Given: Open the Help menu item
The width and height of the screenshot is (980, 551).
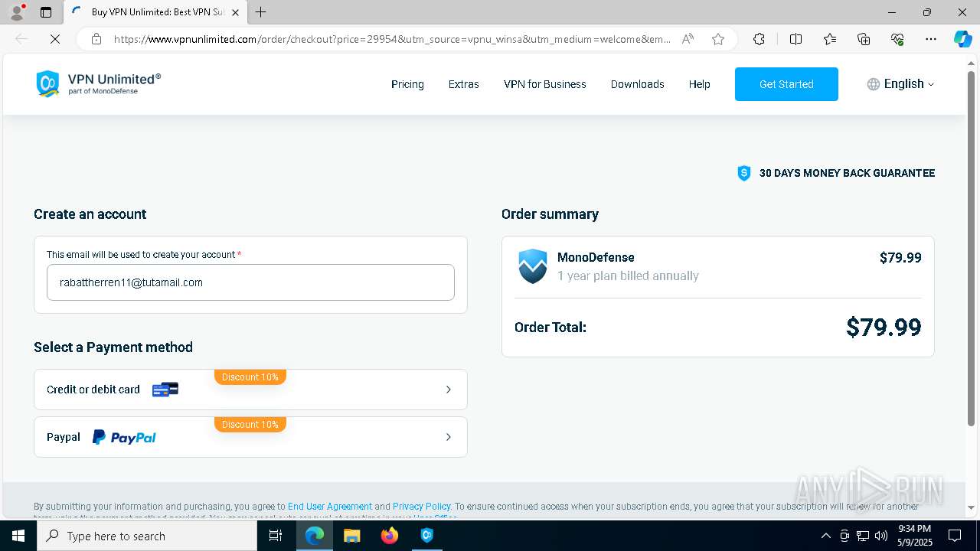Looking at the screenshot, I should point(699,84).
